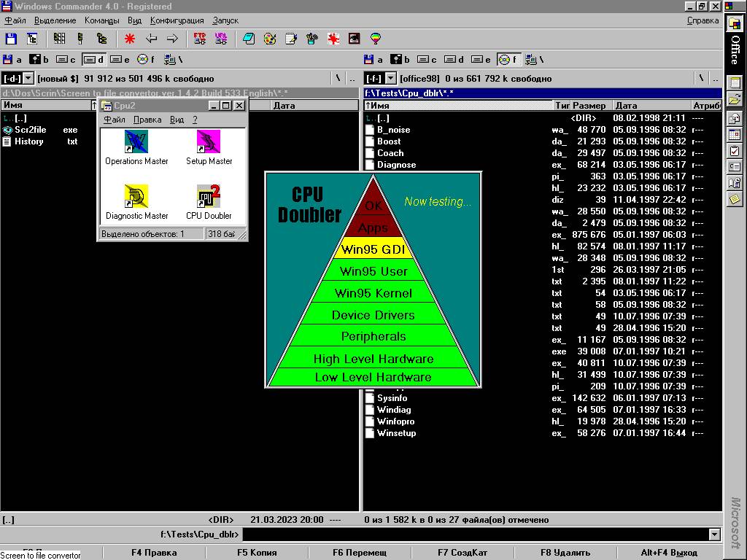
Task: Expand the right panel [-f-] drive dropdown
Action: (x=390, y=78)
